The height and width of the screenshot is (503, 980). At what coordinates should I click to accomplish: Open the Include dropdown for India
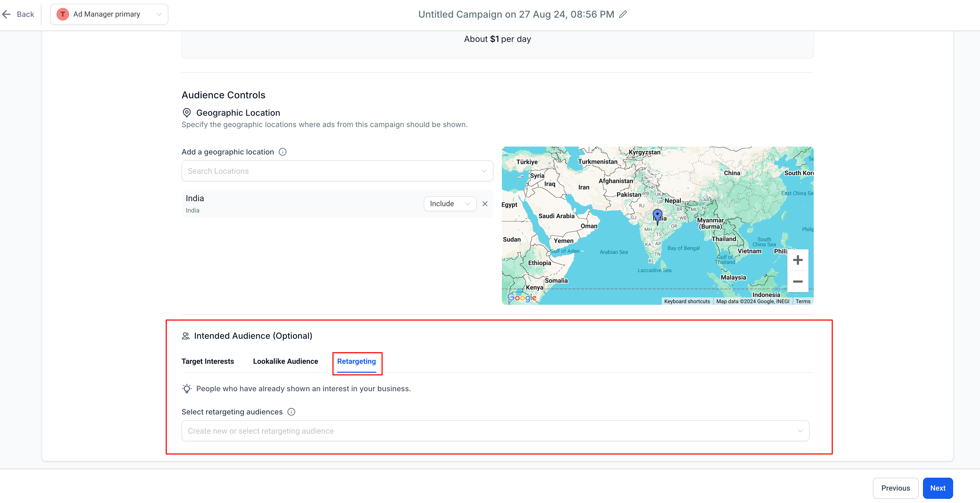pyautogui.click(x=450, y=204)
